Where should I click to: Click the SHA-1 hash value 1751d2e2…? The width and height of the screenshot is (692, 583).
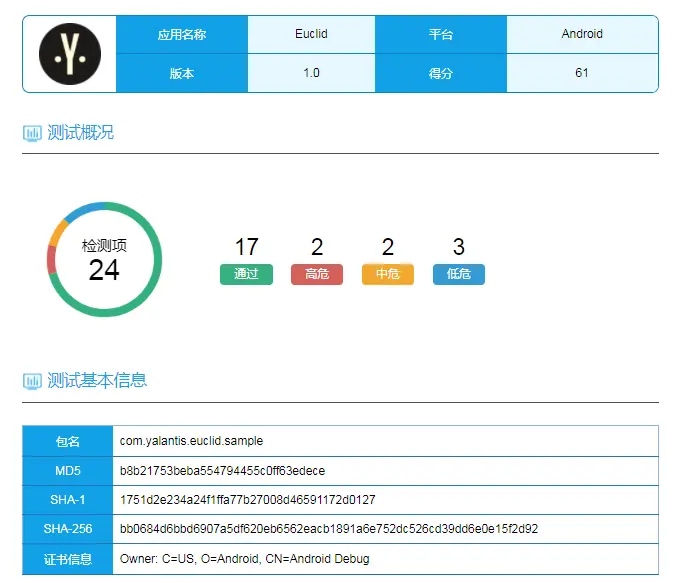(248, 500)
